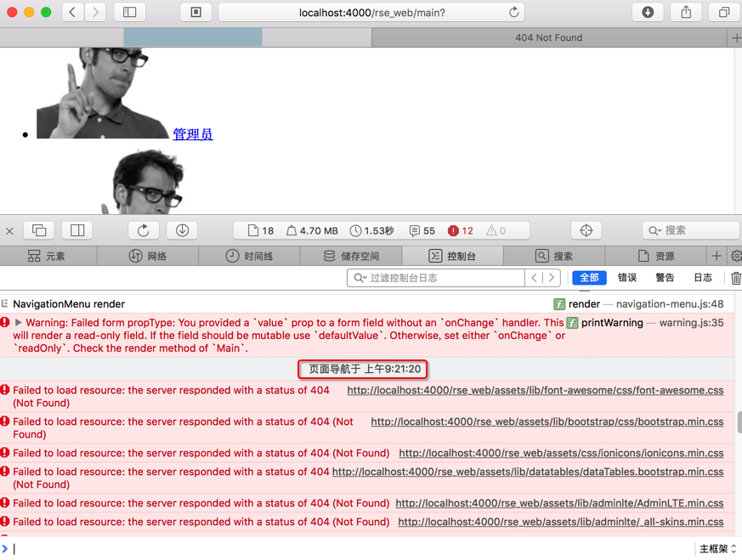Go forward with the Safari forward arrow
Image resolution: width=742 pixels, height=560 pixels.
(95, 12)
